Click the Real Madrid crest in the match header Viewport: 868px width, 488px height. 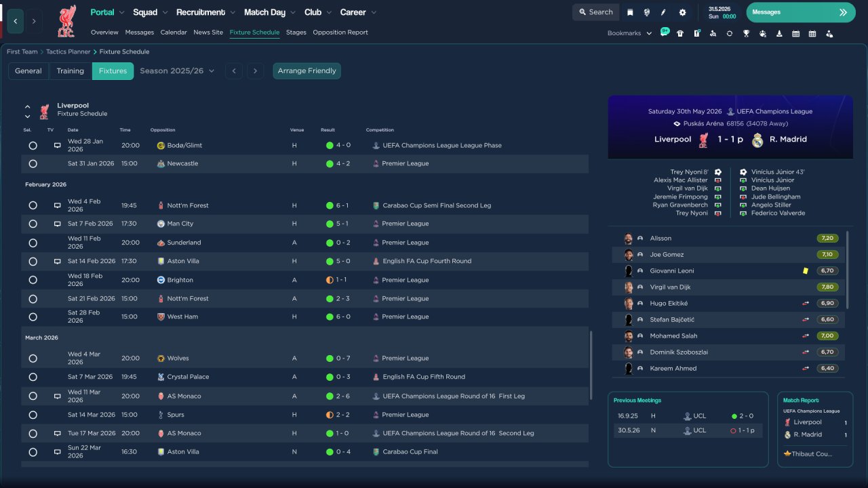coord(757,140)
